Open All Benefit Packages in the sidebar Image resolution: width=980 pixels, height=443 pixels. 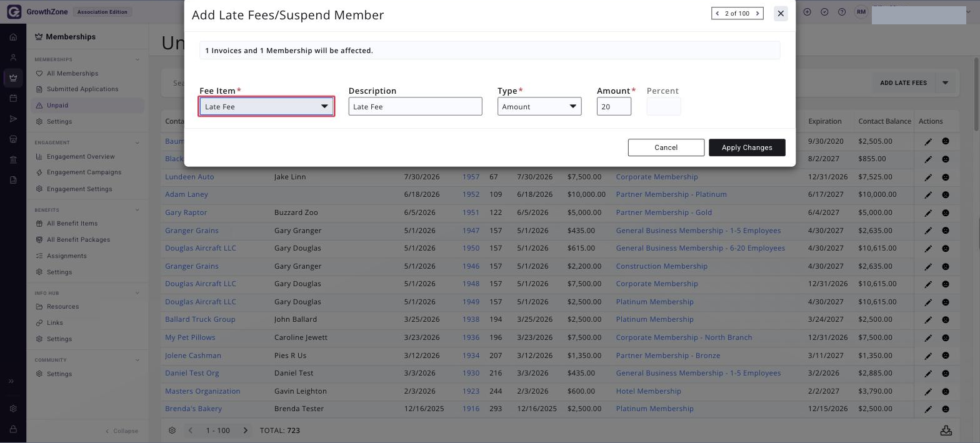[x=78, y=240]
